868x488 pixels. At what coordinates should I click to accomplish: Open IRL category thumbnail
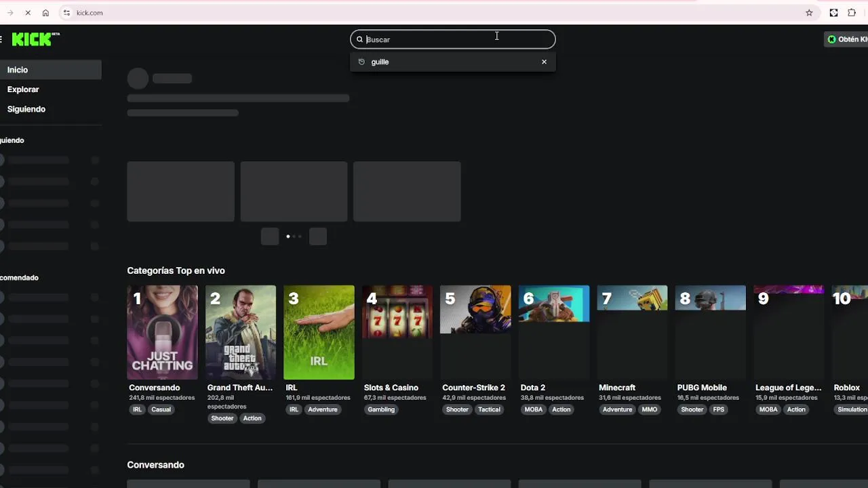319,332
